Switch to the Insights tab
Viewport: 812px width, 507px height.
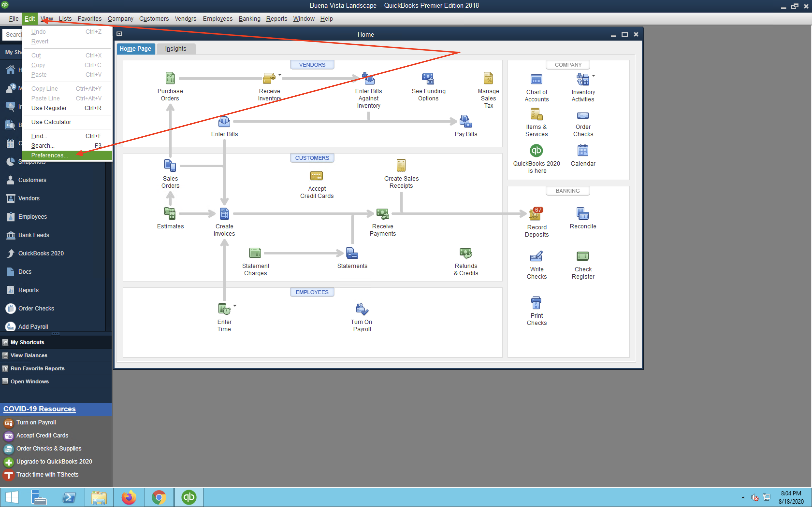point(175,49)
